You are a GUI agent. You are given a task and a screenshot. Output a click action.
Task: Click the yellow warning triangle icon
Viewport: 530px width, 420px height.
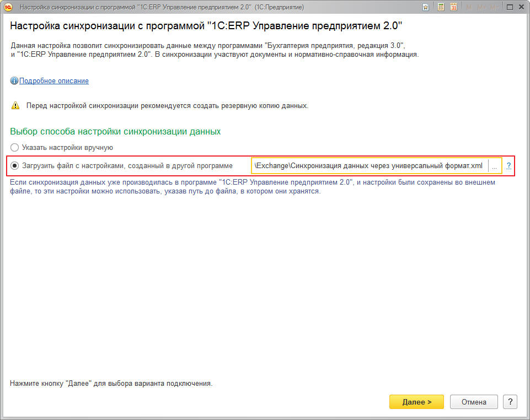click(15, 105)
